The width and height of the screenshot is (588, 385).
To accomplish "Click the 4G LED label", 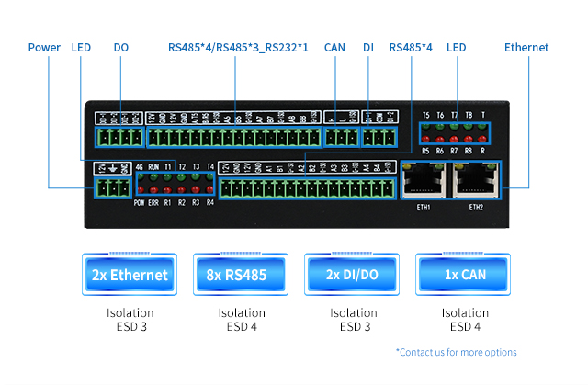I will click(139, 167).
